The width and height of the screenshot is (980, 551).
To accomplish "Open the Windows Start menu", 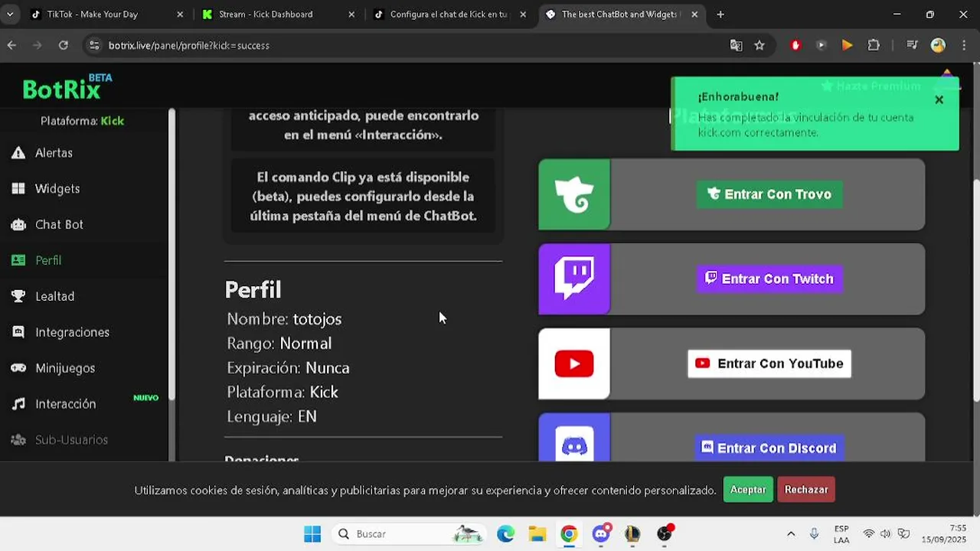I will click(312, 534).
